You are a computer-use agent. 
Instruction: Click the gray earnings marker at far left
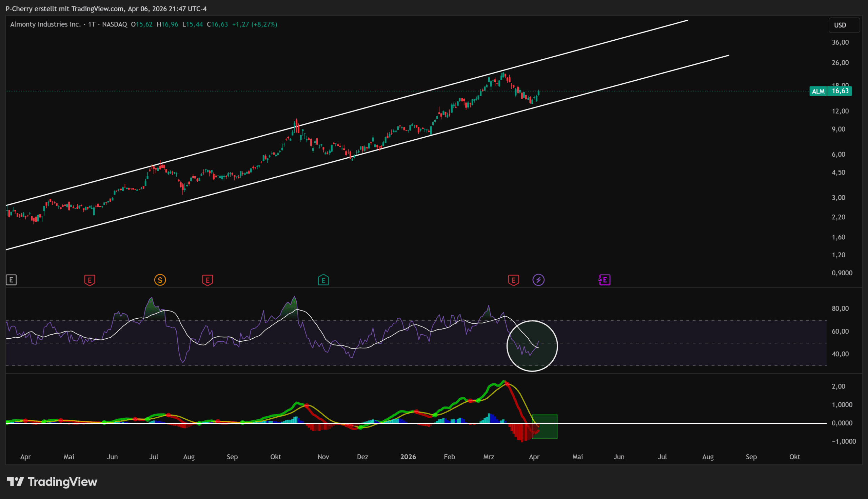click(11, 280)
